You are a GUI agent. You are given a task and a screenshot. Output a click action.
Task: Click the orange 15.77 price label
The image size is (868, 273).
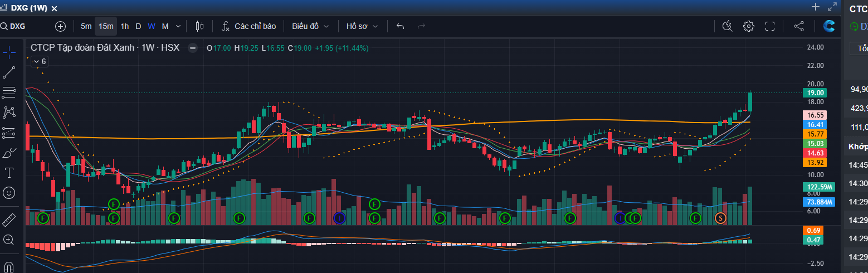point(816,134)
